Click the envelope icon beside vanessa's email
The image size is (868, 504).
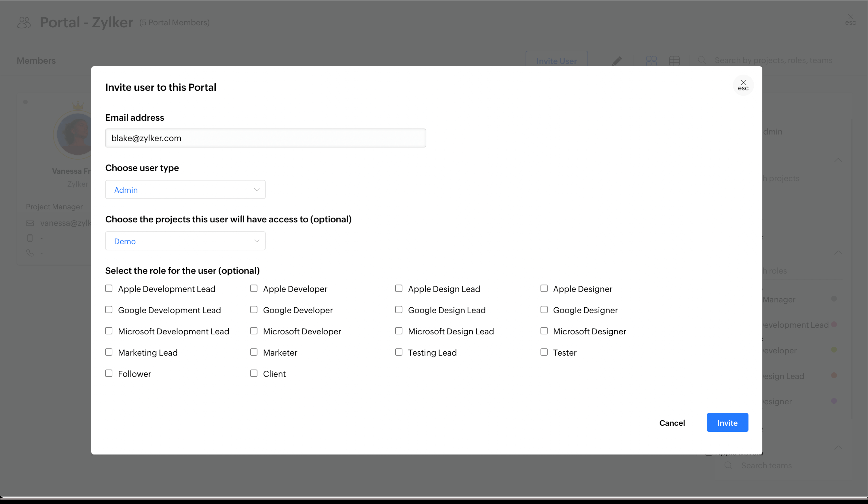tap(30, 223)
